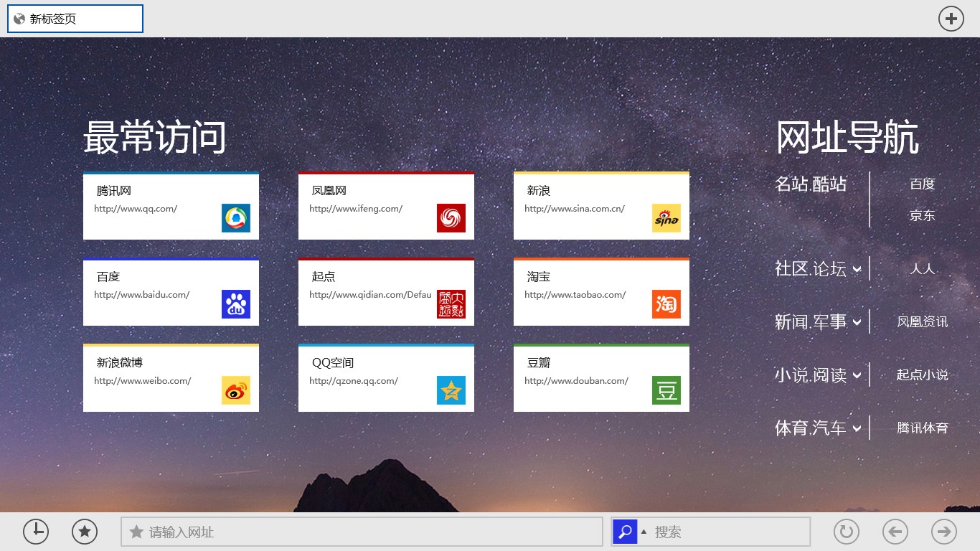Go back with left arrow icon
The height and width of the screenshot is (551, 980).
click(x=895, y=532)
